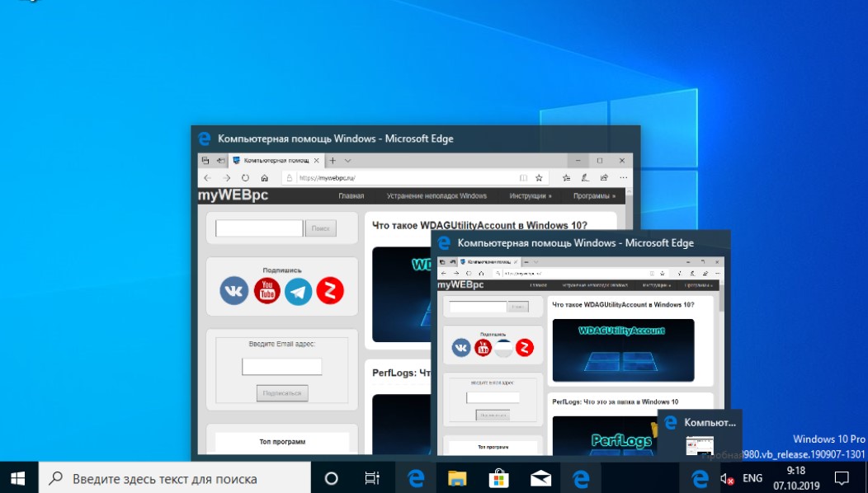Open the WDAGUtilityAccount image in small Edge preview
Screen dimensions: 868x493
pyautogui.click(x=623, y=350)
